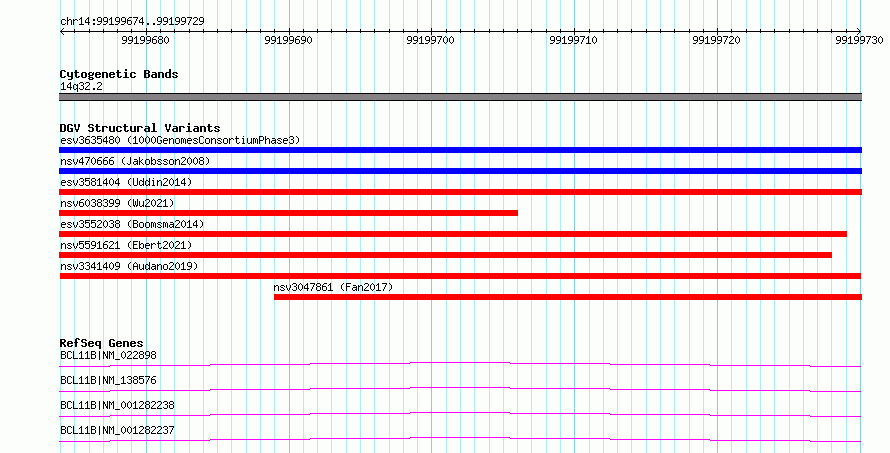This screenshot has height=453, width=890.
Task: Click the magenta gene line under BCL11B|NM_022898
Action: pos(460,364)
